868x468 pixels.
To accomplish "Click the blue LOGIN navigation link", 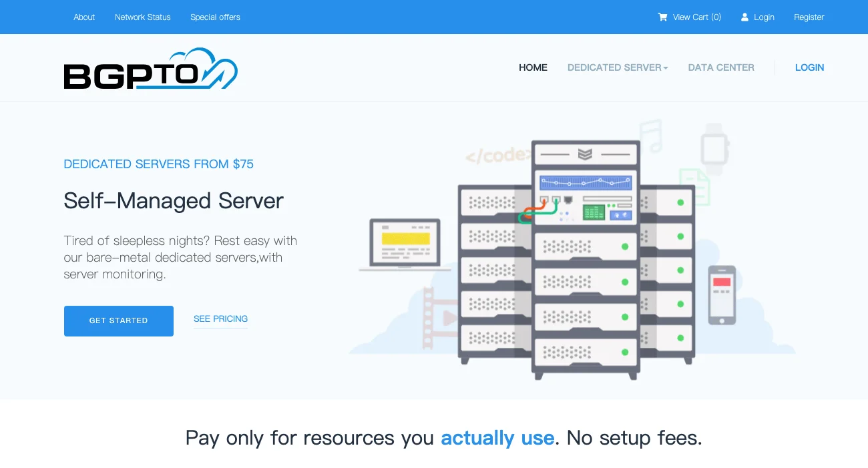I will (x=809, y=67).
